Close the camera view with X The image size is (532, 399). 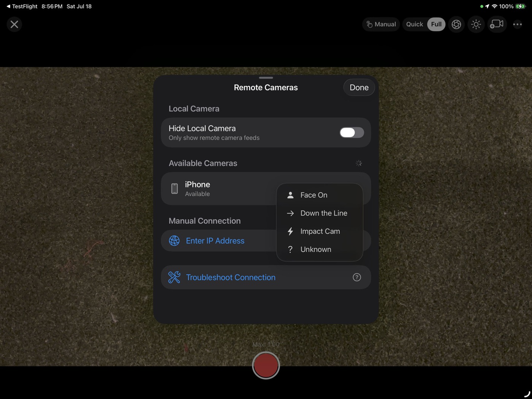tap(14, 24)
